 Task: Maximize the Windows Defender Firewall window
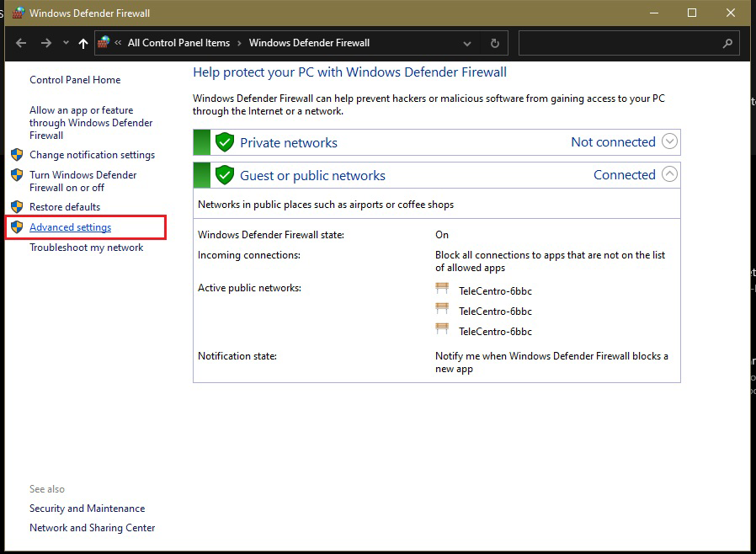692,13
